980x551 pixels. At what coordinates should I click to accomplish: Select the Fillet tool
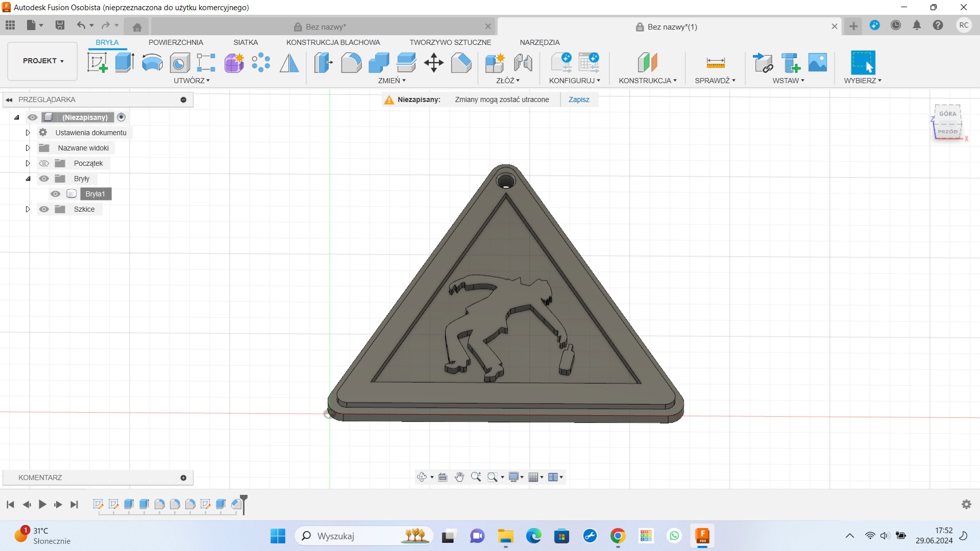pyautogui.click(x=351, y=63)
